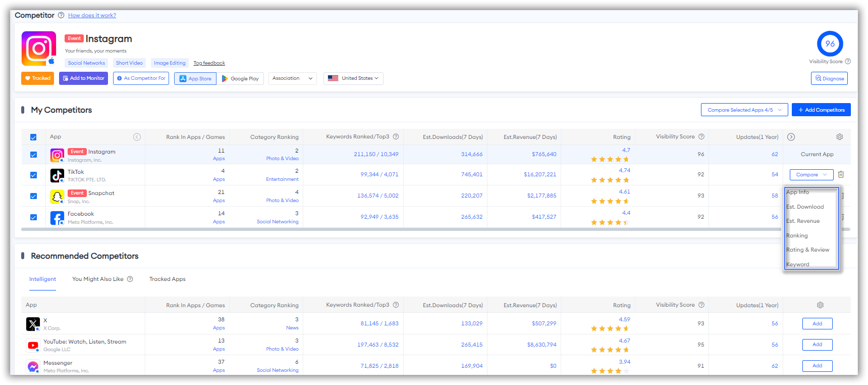Image resolution: width=868 pixels, height=385 pixels.
Task: Click the 96 visibility score circle
Action: 830,44
